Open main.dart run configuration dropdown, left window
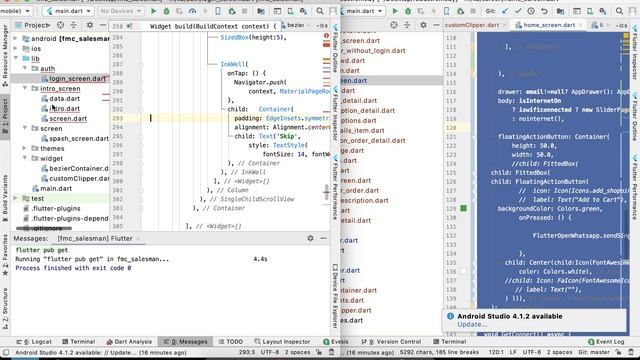The image size is (640, 360). tap(68, 11)
